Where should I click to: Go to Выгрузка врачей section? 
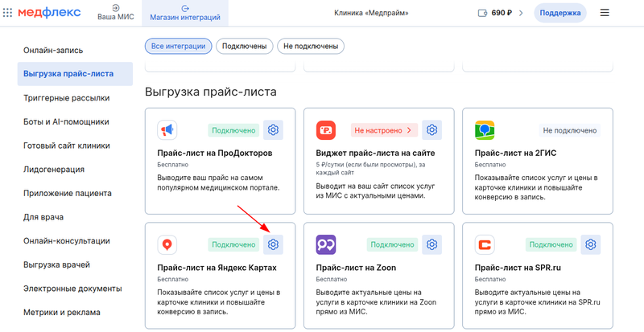click(x=56, y=264)
